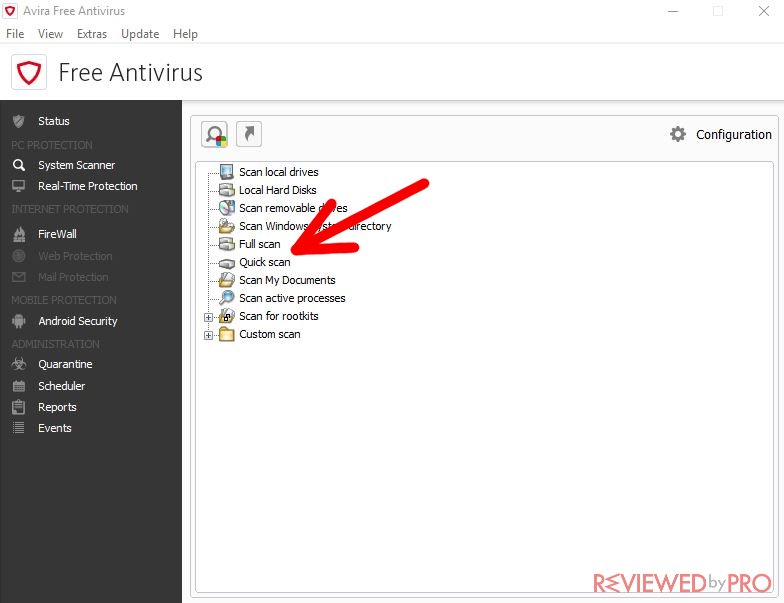Close the Avira window
The height and width of the screenshot is (603, 784).
764,11
